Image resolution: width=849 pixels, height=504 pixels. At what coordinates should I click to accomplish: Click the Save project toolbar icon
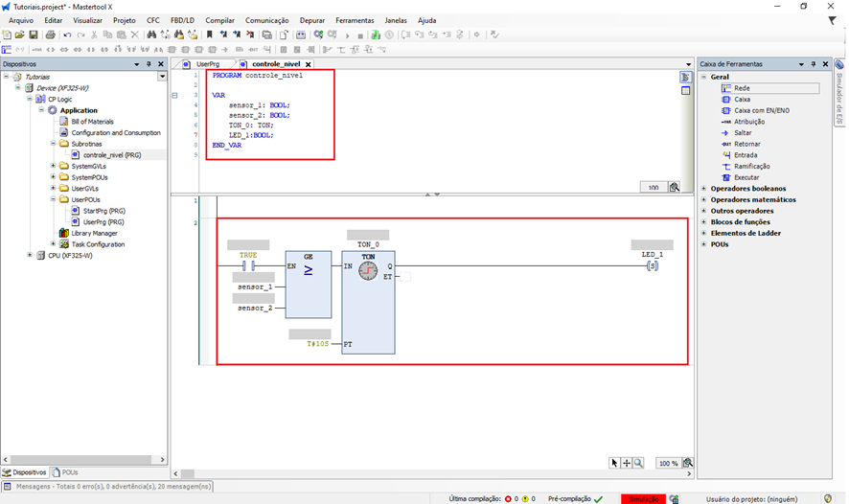(x=34, y=35)
